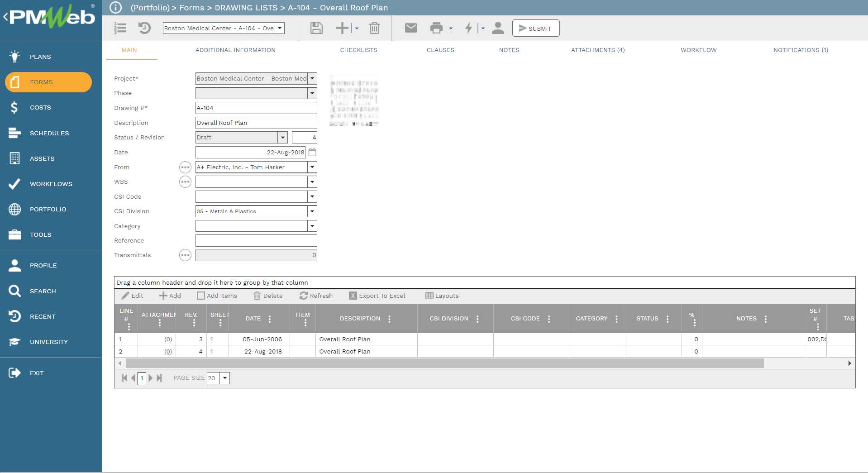Open the Status dropdown showing Draft
This screenshot has width=868, height=473.
pyautogui.click(x=283, y=137)
